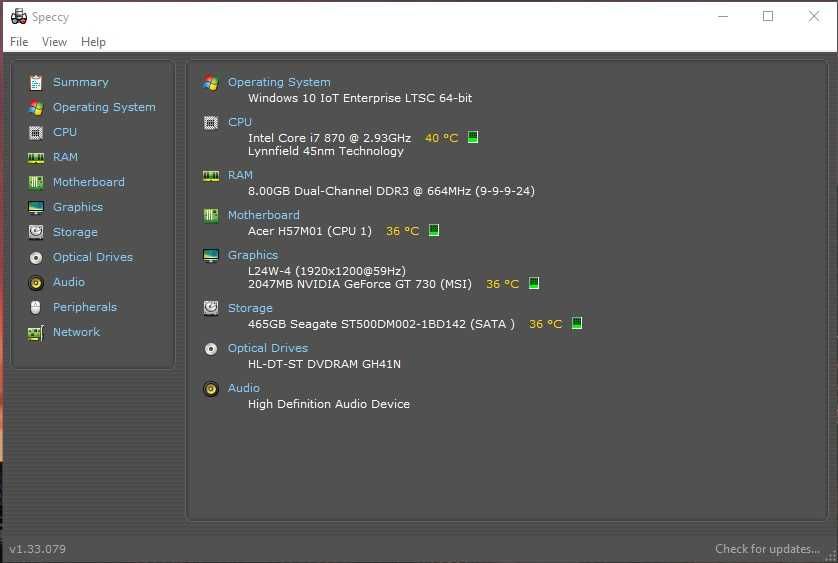This screenshot has height=563, width=838.
Task: Click the CPU heading link in main panel
Action: tap(239, 122)
